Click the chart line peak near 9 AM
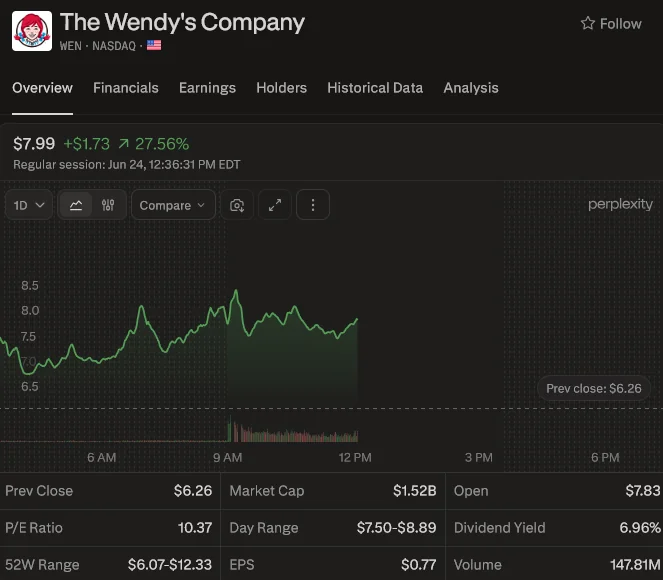 (236, 291)
